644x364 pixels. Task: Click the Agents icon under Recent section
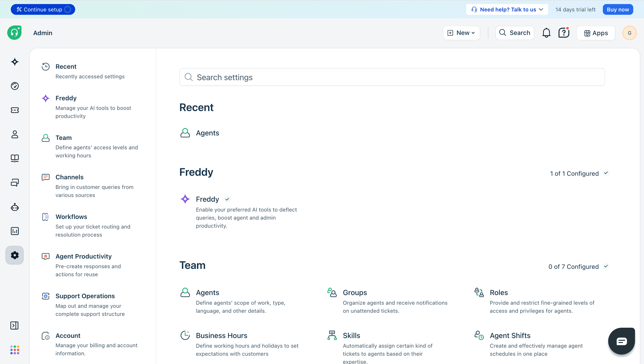pos(185,133)
